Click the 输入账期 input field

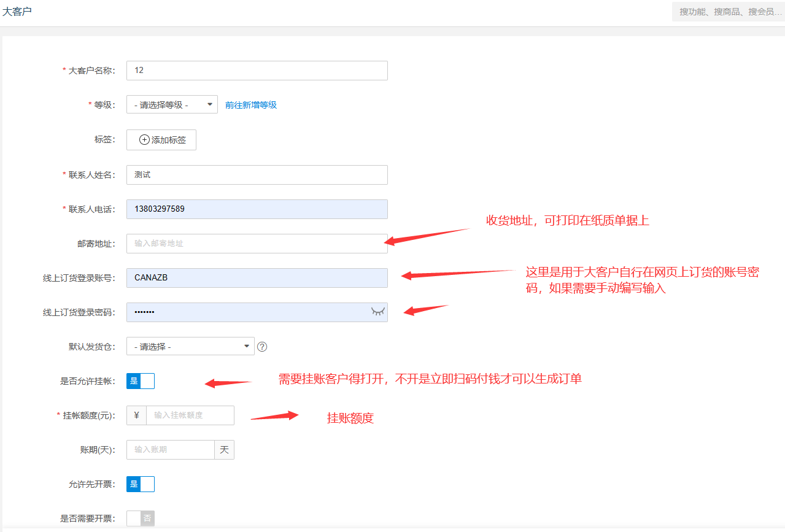171,450
